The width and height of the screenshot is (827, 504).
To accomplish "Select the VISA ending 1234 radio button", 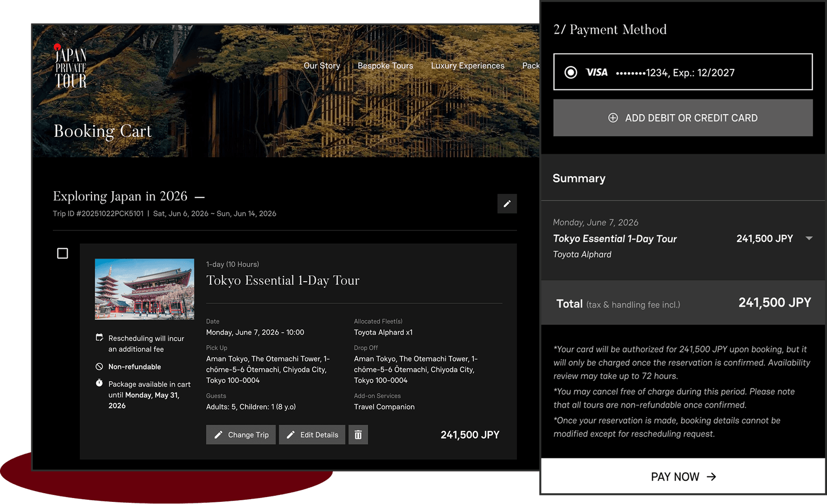I will pyautogui.click(x=571, y=72).
